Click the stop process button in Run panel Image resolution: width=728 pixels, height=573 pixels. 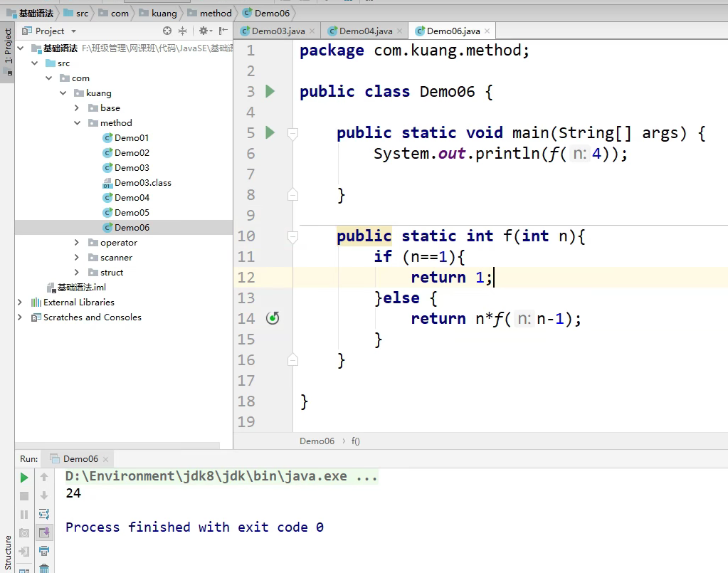24,496
